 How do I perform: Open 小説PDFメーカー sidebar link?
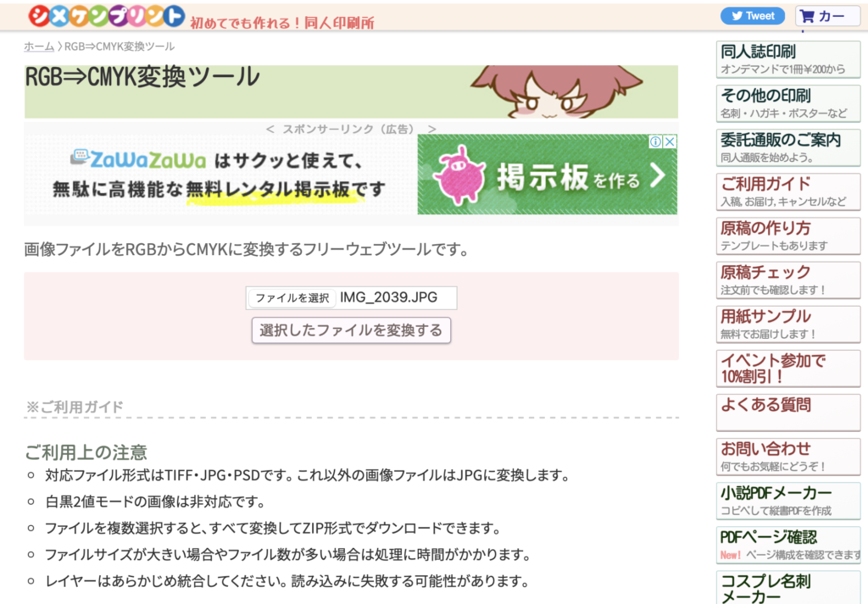[787, 501]
